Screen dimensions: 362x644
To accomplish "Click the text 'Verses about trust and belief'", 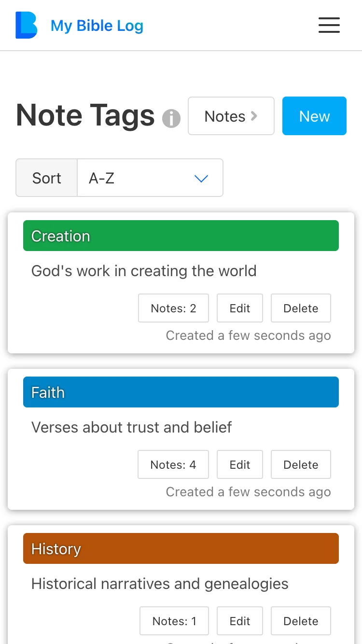I will [x=131, y=427].
